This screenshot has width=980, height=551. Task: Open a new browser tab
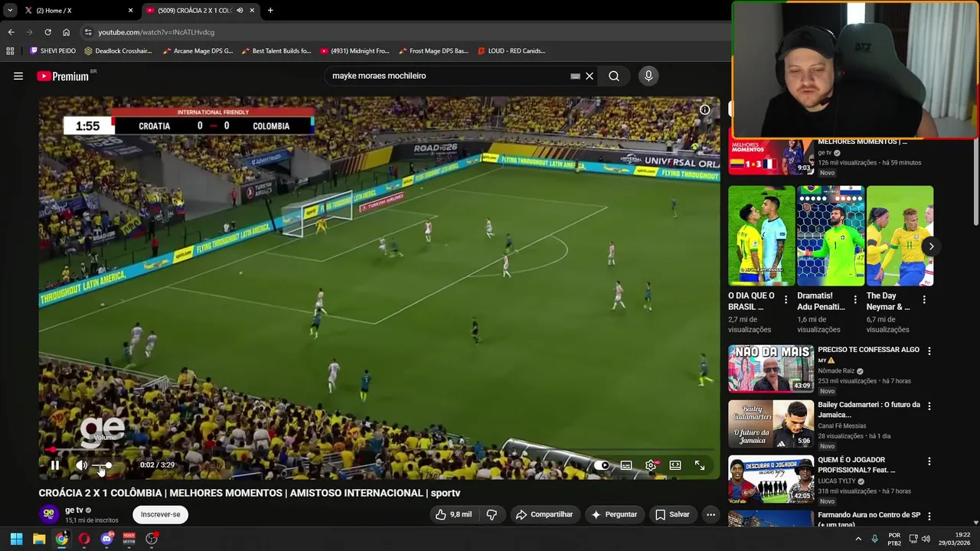point(270,11)
